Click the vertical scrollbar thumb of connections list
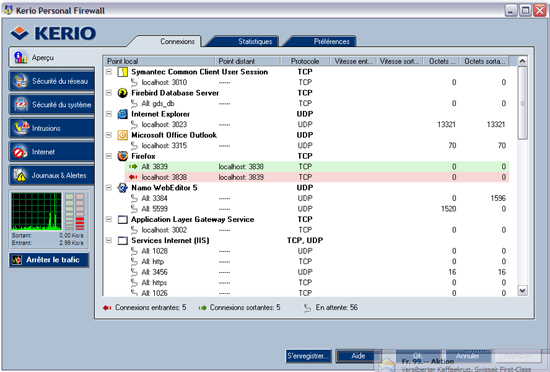 pyautogui.click(x=522, y=103)
